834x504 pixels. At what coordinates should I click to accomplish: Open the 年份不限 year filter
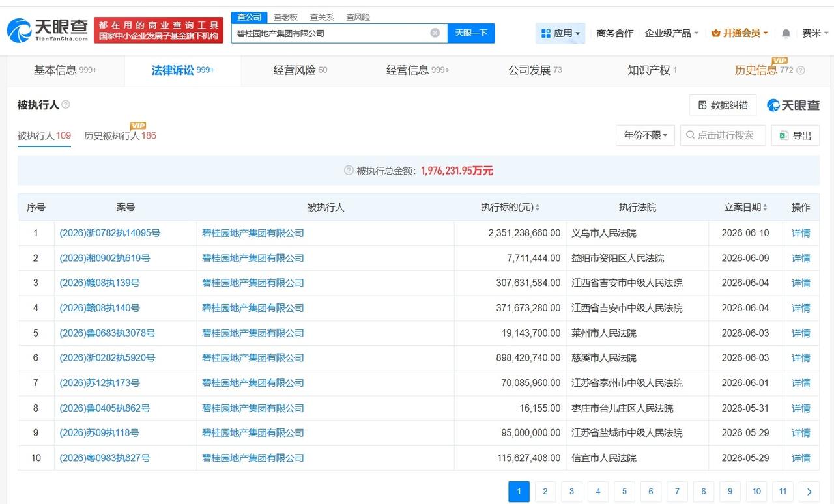coord(645,135)
